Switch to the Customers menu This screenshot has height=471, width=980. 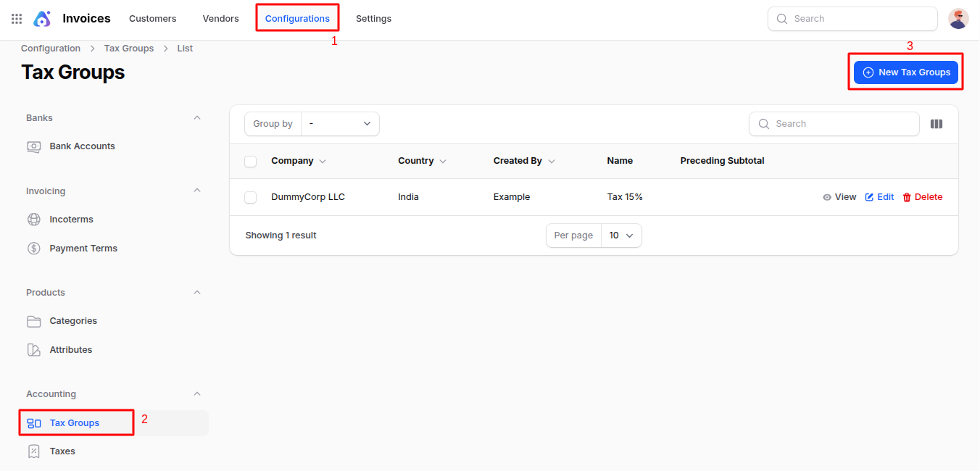pyautogui.click(x=152, y=19)
